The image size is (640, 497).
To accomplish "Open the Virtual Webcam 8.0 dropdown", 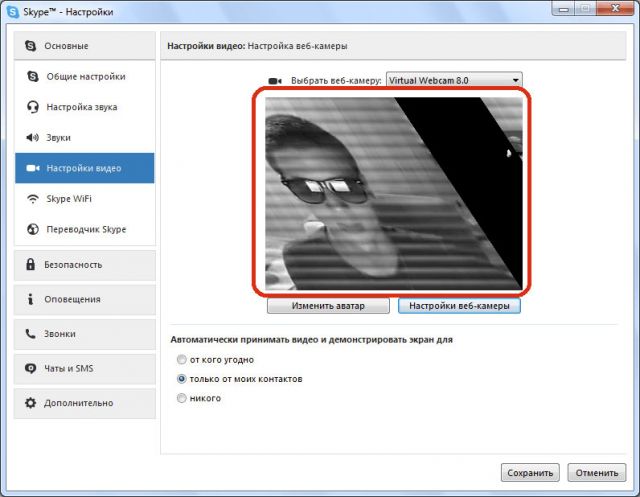I will [454, 80].
